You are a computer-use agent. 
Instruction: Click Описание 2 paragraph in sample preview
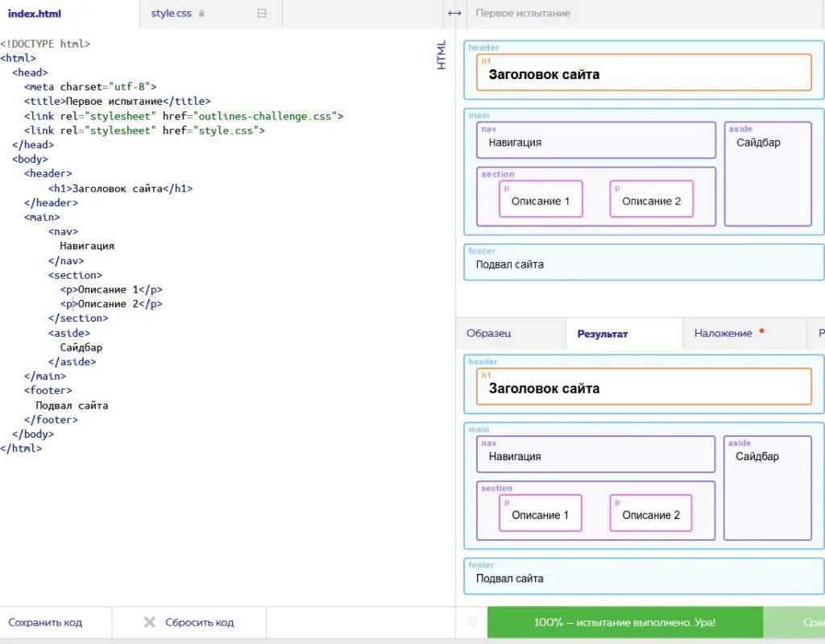tap(651, 199)
